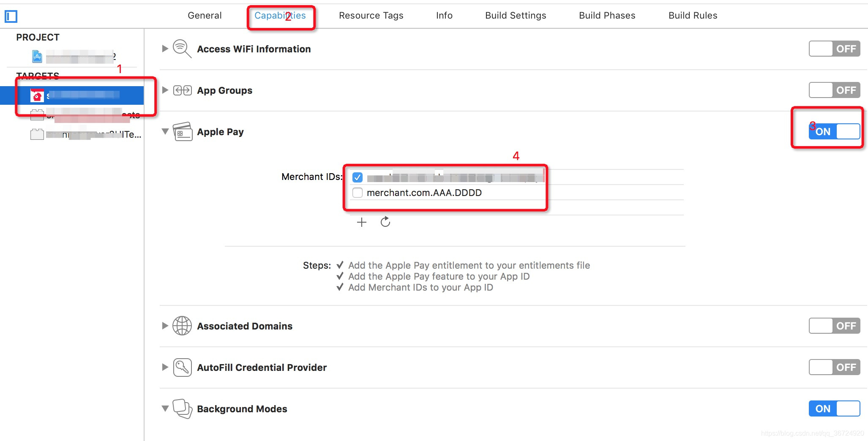868x441 pixels.
Task: Expand Access WiFi Information section
Action: pyautogui.click(x=165, y=49)
